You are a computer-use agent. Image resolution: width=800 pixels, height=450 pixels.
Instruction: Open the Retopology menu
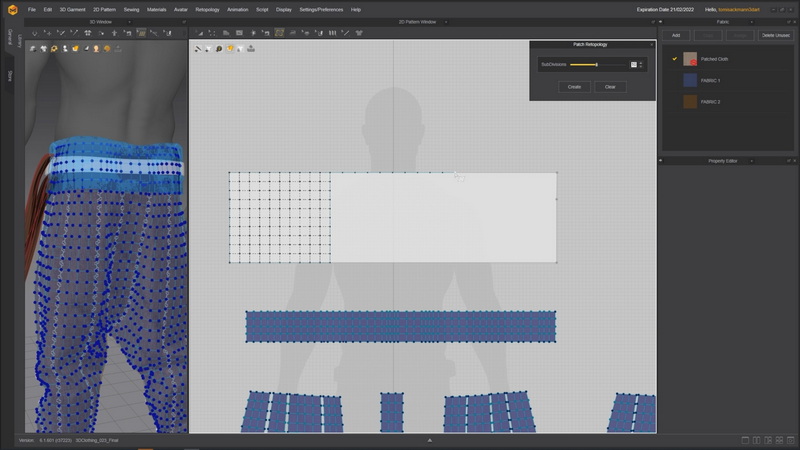click(x=207, y=10)
